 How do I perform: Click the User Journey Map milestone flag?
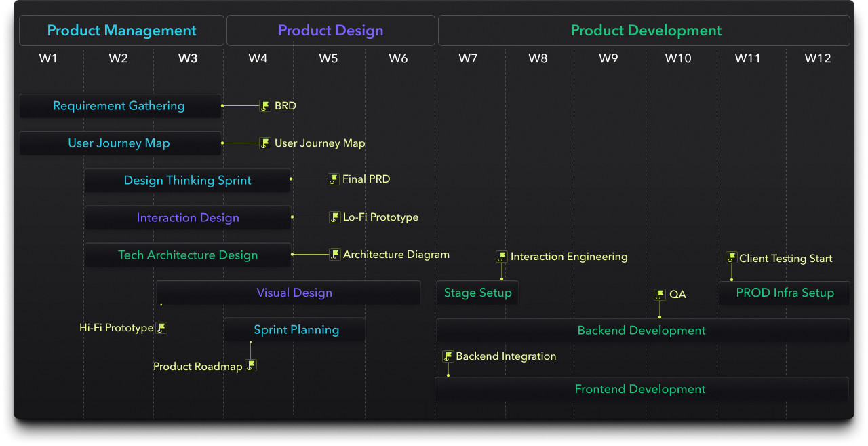[265, 143]
